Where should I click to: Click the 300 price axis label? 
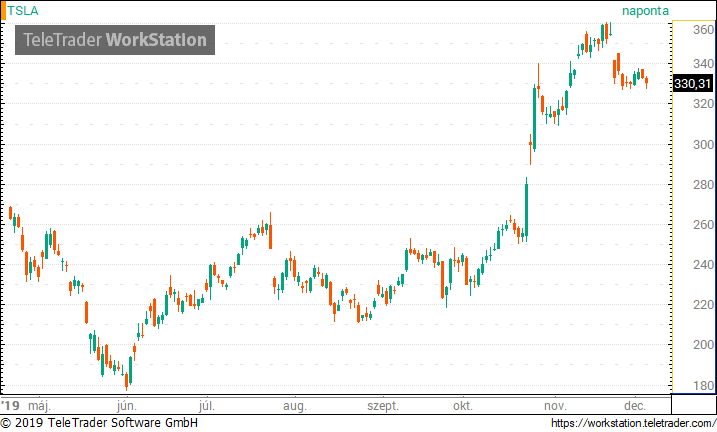click(x=703, y=144)
